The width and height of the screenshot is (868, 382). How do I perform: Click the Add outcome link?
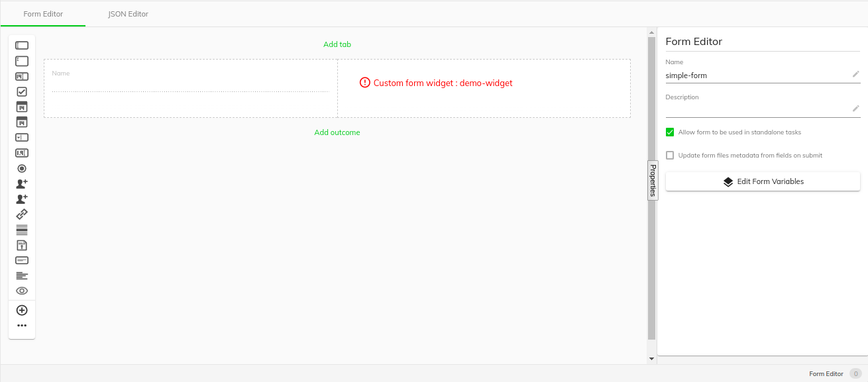click(x=337, y=132)
